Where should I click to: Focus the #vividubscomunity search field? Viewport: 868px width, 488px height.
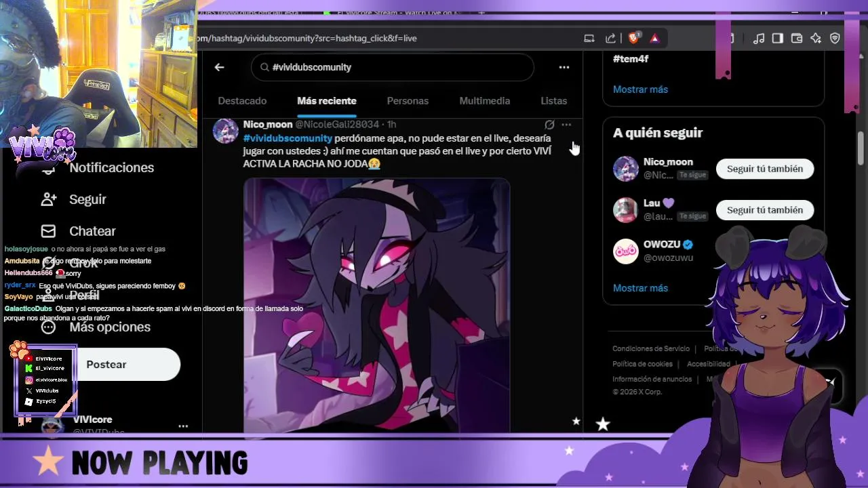pyautogui.click(x=393, y=67)
